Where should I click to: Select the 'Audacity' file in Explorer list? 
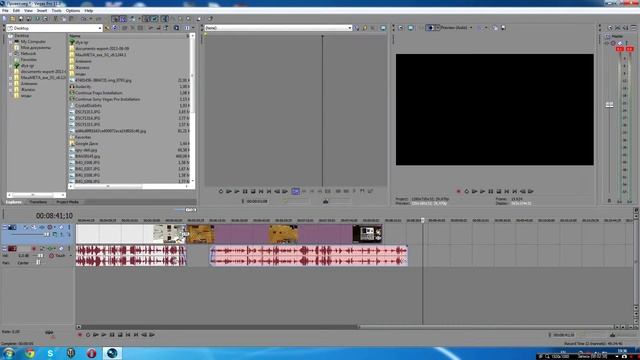[x=83, y=87]
